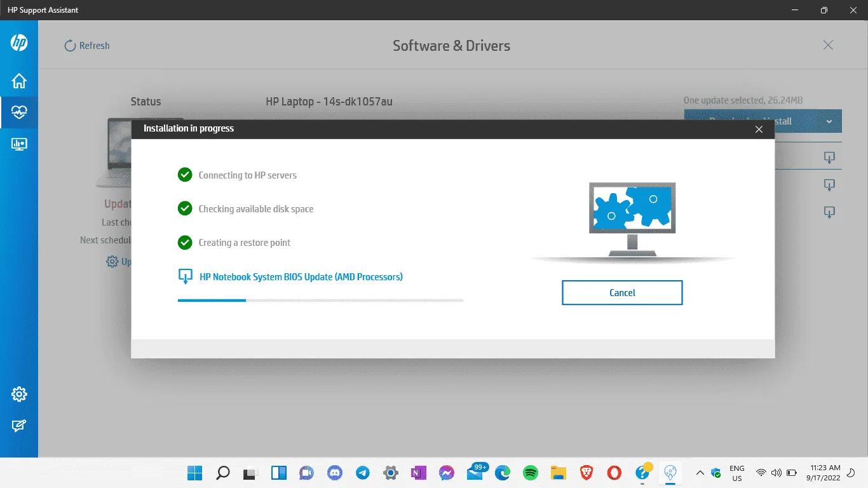This screenshot has width=868, height=488.
Task: Click the last download icon in the update list
Action: coord(829,212)
